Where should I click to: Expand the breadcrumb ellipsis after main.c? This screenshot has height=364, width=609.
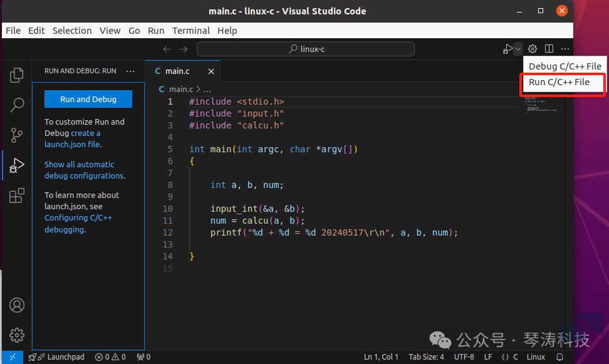coord(207,90)
